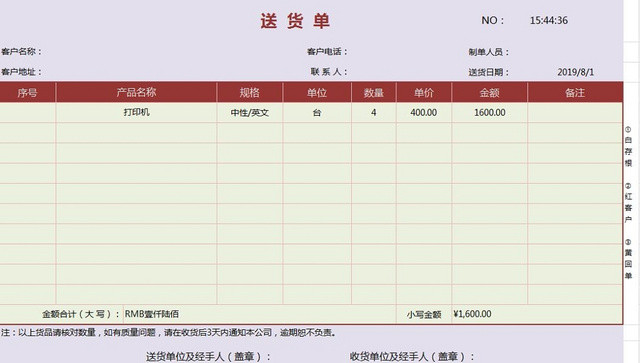This screenshot has width=640, height=363.
Task: Click 送货单位及经手人（盖章）： label
Action: pyautogui.click(x=208, y=356)
